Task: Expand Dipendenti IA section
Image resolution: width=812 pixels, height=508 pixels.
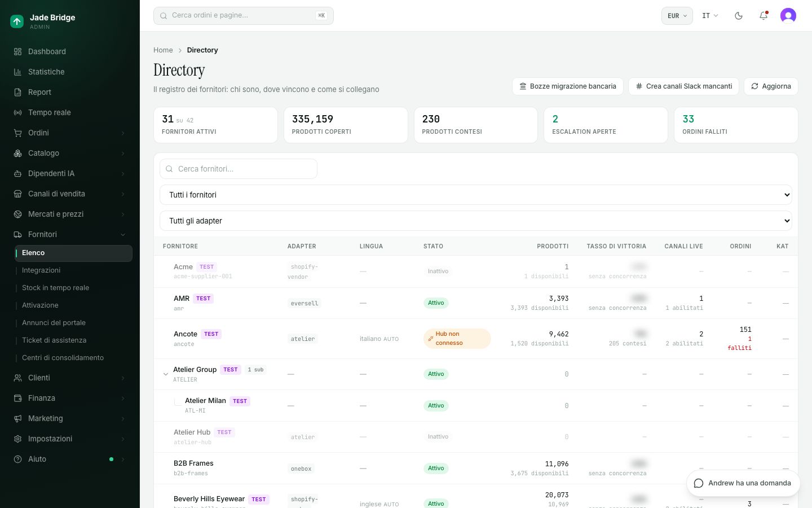Action: [70, 173]
